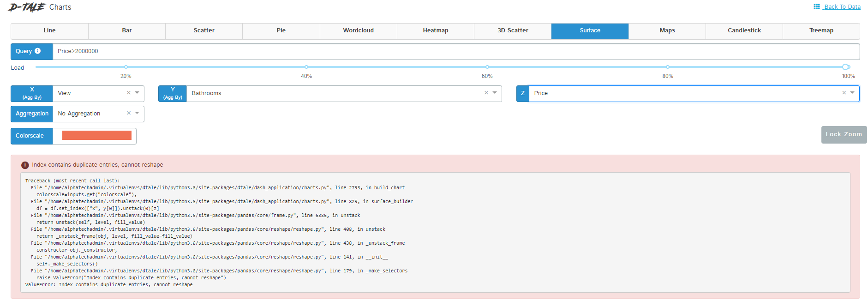Click the grid icon beside Back To Data
The image size is (868, 307).
click(816, 6)
